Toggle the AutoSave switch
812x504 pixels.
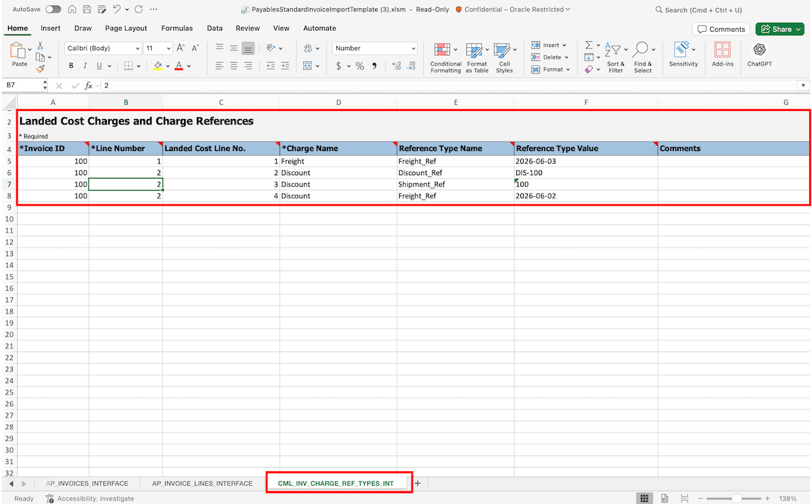click(53, 9)
